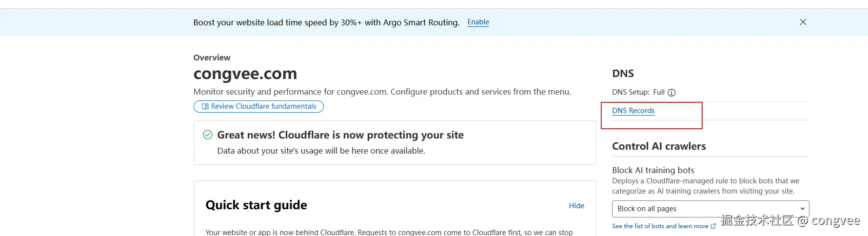Click the dropdown arrow for AI bots
The image size is (868, 236).
coord(802,209)
